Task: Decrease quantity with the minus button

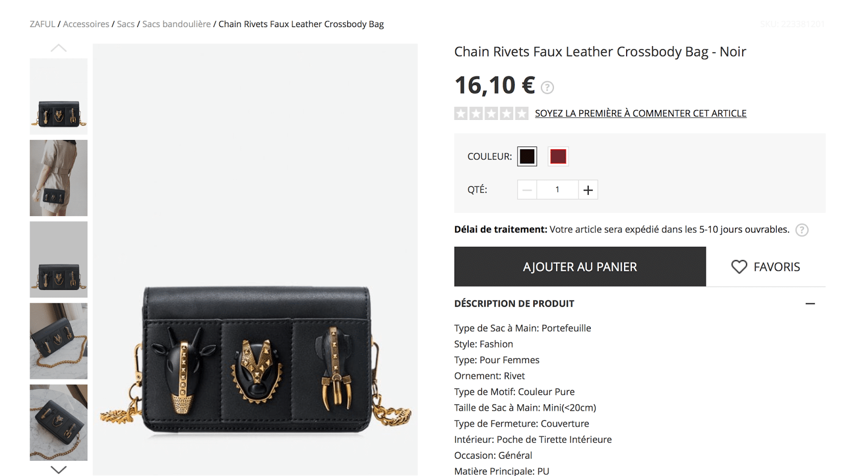Action: pos(527,190)
